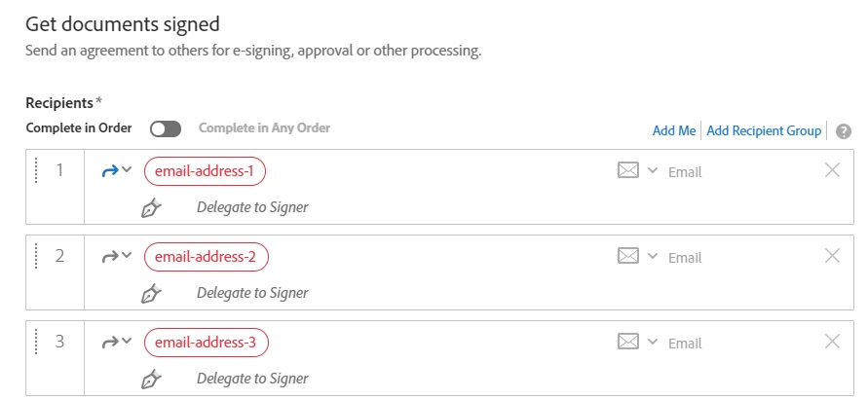Select the email-address-2 recipient chip
This screenshot has width=868, height=399.
click(x=206, y=257)
